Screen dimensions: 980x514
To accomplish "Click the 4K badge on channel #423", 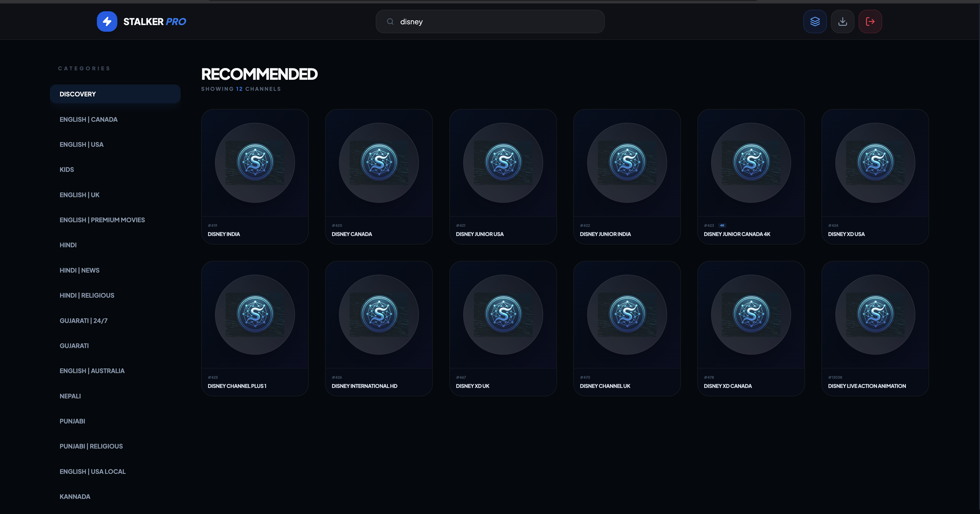I will point(722,225).
